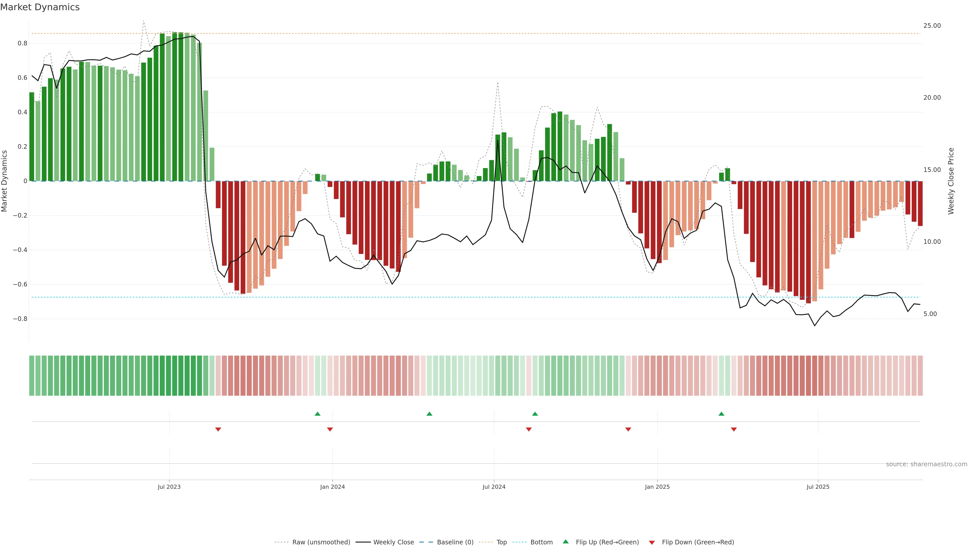
Task: Click the Jul 2024 x-axis label
Action: 494,487
